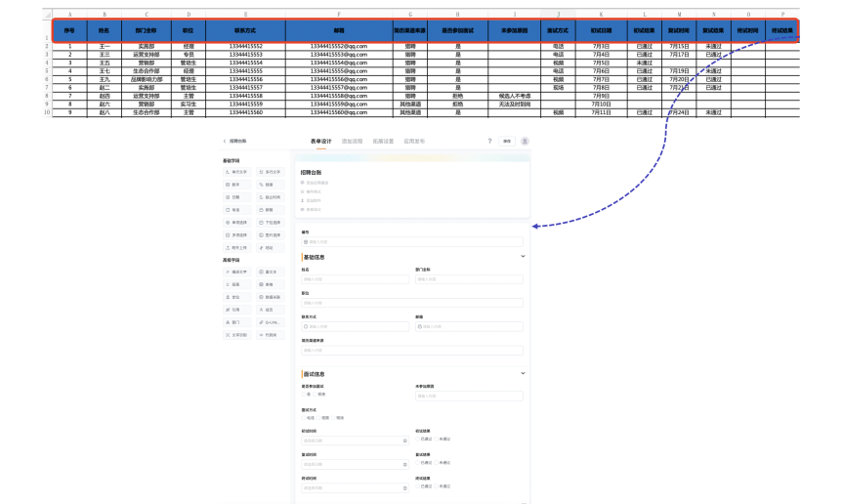This screenshot has height=504, width=843.
Task: Switch to the 表单设计 tab
Action: tap(321, 142)
